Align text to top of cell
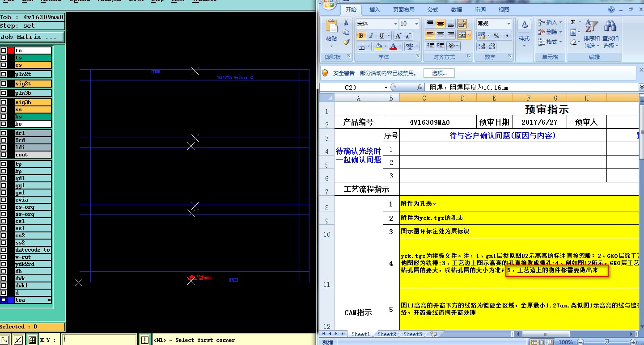 (x=430, y=24)
